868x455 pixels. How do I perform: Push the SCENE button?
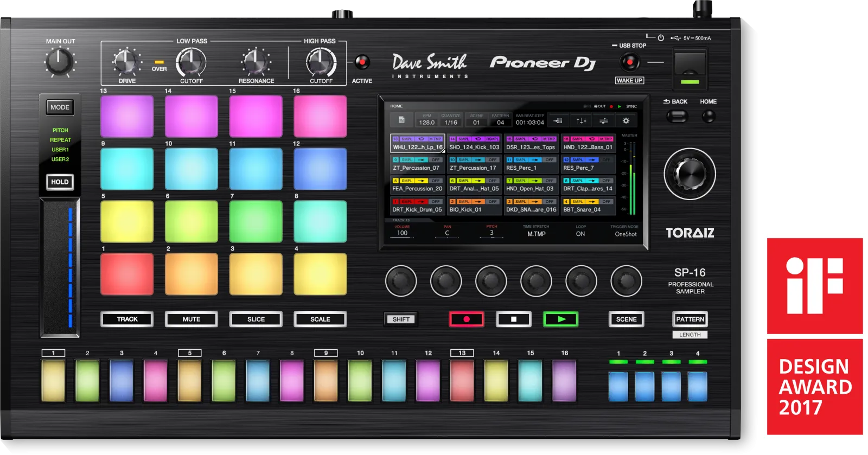click(627, 319)
